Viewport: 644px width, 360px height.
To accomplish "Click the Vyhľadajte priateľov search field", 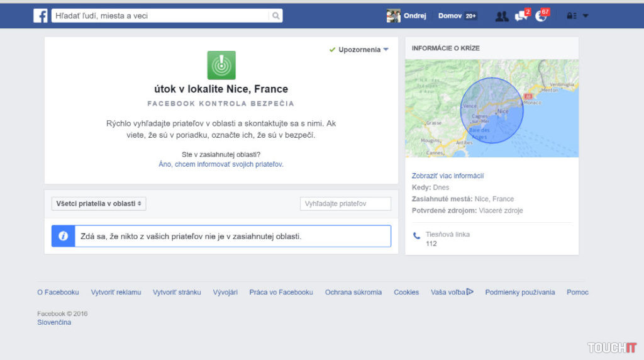I will point(345,204).
